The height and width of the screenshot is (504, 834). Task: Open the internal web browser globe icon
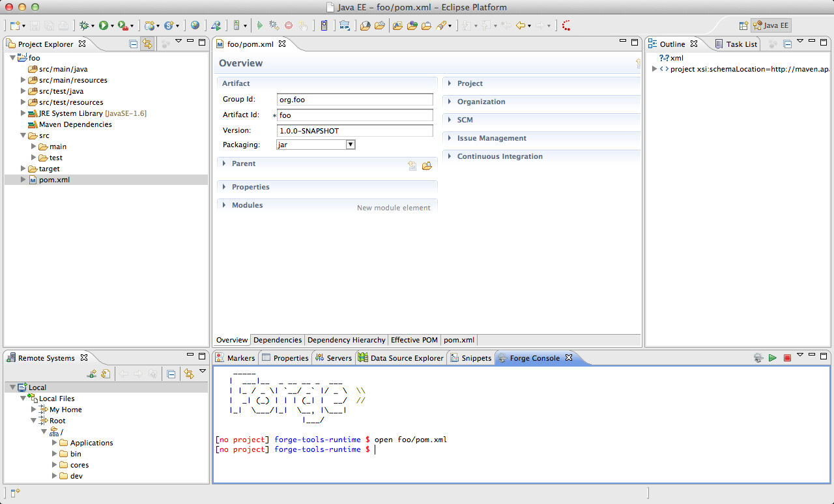pyautogui.click(x=195, y=25)
